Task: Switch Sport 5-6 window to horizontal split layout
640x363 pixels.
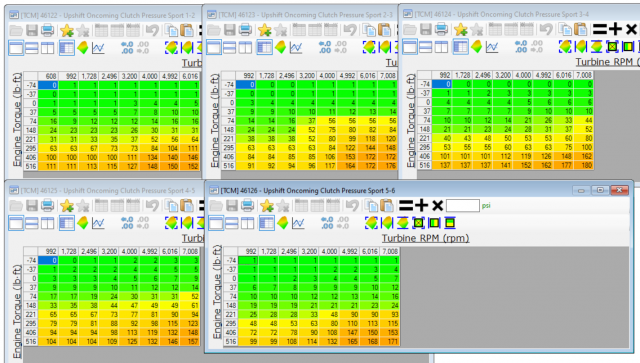Action: [231, 223]
